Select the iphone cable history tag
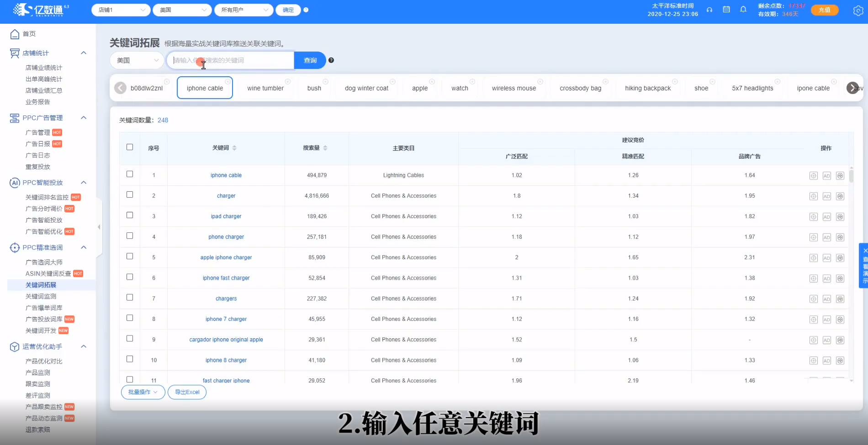The width and height of the screenshot is (868, 445). [x=205, y=88]
